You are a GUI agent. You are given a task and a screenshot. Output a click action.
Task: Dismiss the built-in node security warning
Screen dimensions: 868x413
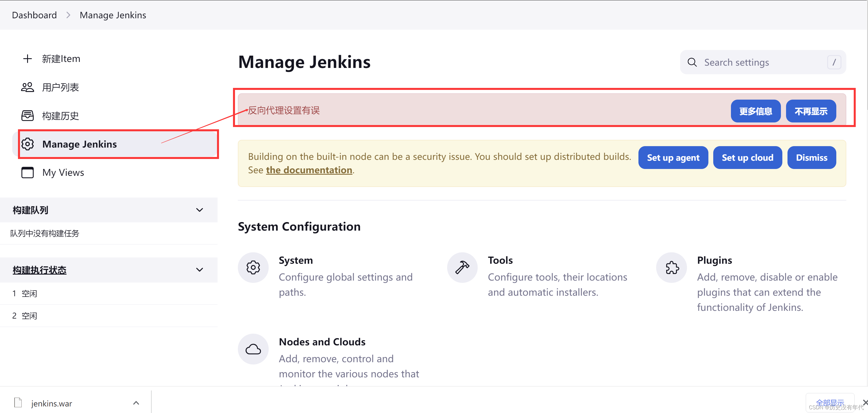(811, 158)
